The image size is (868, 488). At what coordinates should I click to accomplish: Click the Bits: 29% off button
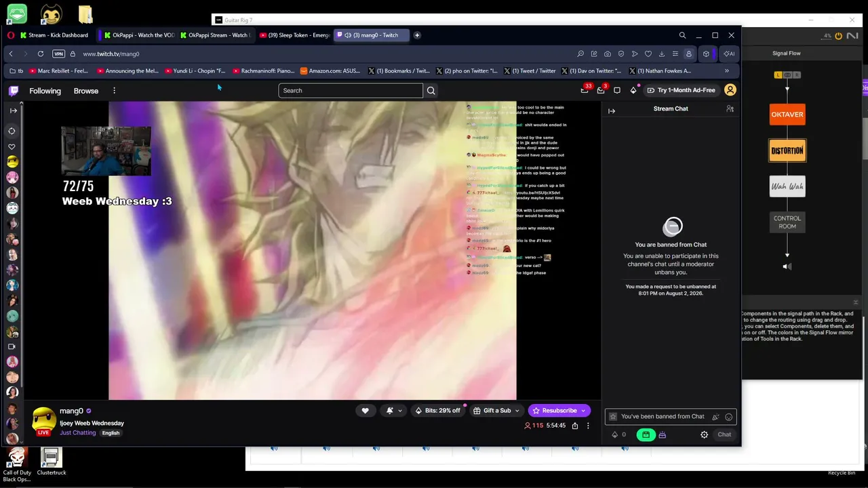pyautogui.click(x=438, y=411)
